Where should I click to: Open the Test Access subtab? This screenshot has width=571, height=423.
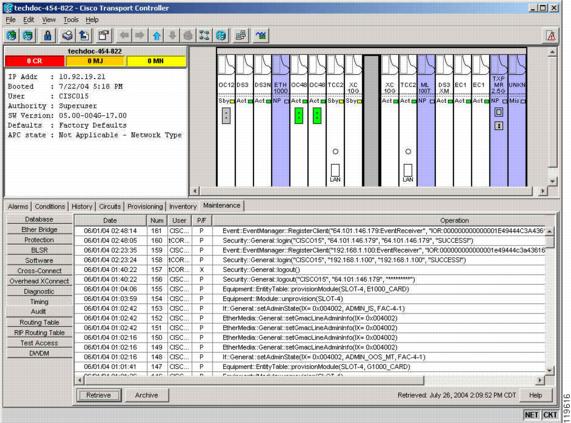tap(39, 343)
